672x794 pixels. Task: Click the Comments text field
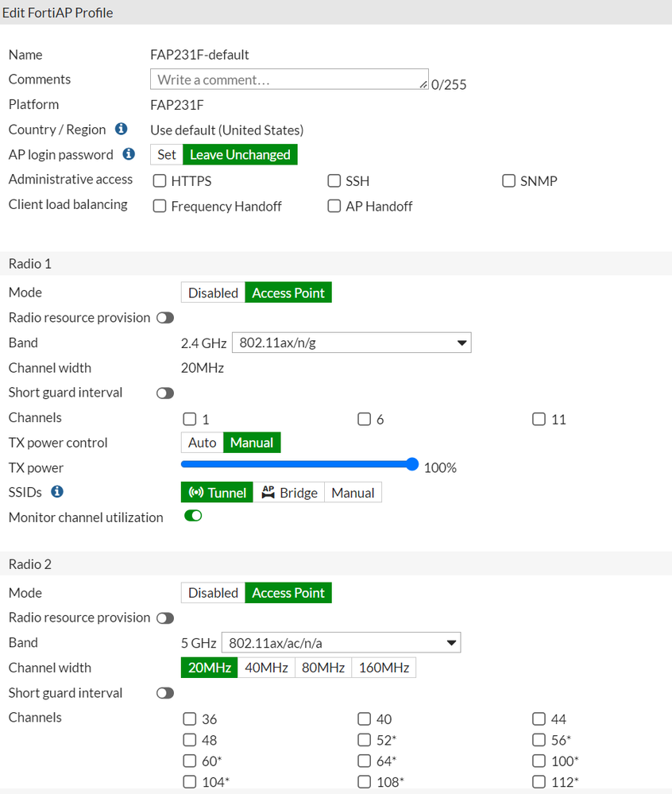tap(289, 79)
